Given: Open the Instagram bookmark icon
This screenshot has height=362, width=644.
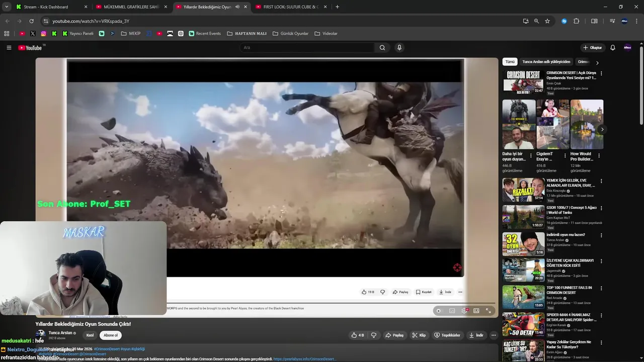Looking at the screenshot, I should [44, 34].
